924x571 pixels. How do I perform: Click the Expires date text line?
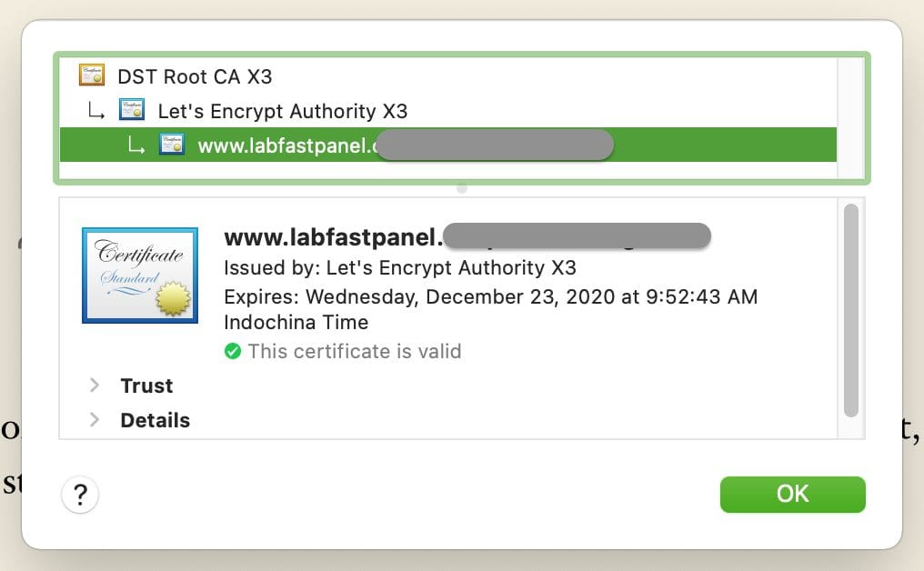pos(490,297)
